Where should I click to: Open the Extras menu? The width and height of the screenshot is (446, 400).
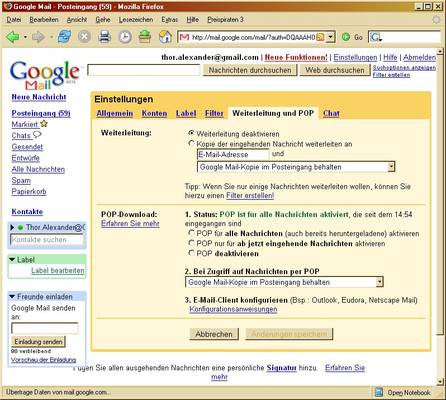coord(170,20)
